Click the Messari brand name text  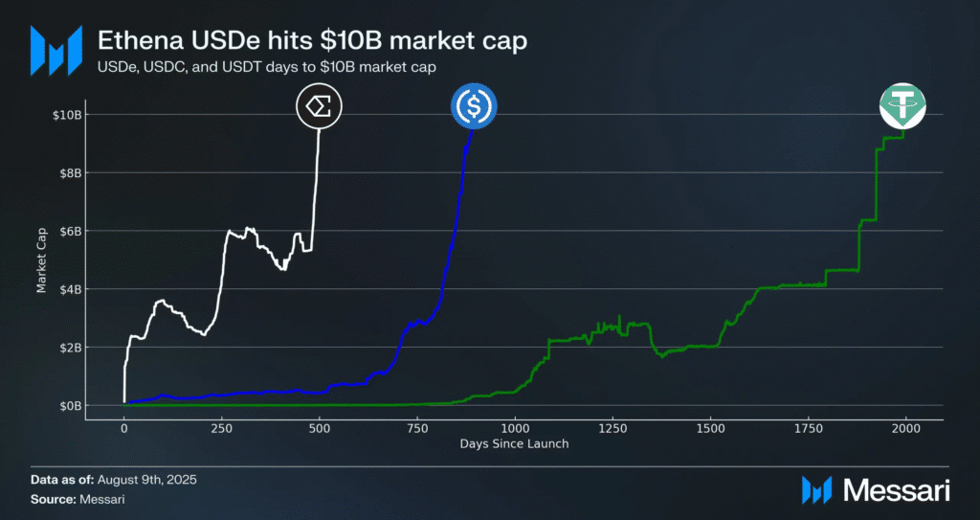point(896,490)
